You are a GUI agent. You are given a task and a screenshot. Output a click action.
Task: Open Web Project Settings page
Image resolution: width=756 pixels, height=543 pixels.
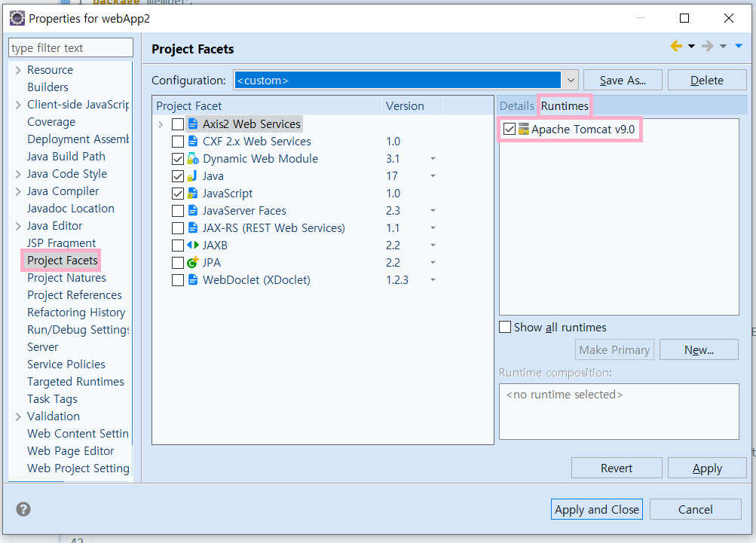coord(78,468)
